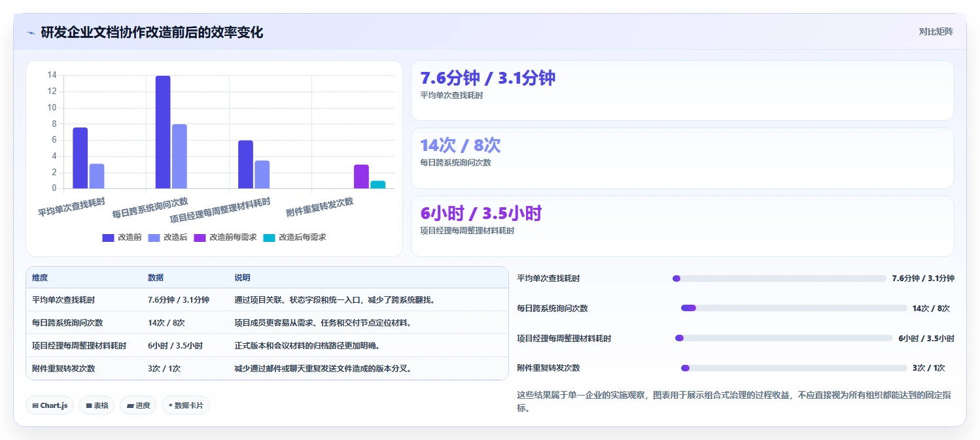This screenshot has width=980, height=440.
Task: Click the 项目经理每周整理材料耗时 progress bar
Action: pos(784,338)
